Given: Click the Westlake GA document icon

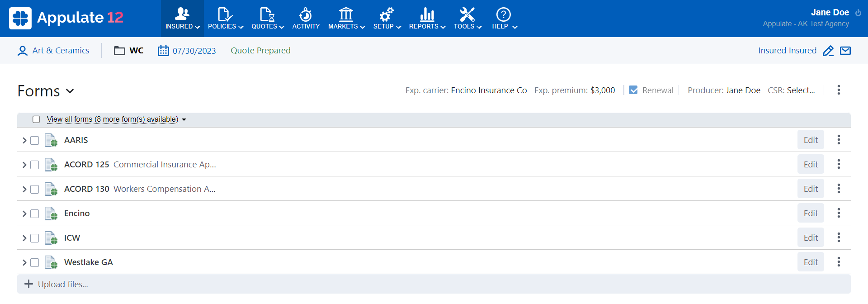Looking at the screenshot, I should (51, 262).
